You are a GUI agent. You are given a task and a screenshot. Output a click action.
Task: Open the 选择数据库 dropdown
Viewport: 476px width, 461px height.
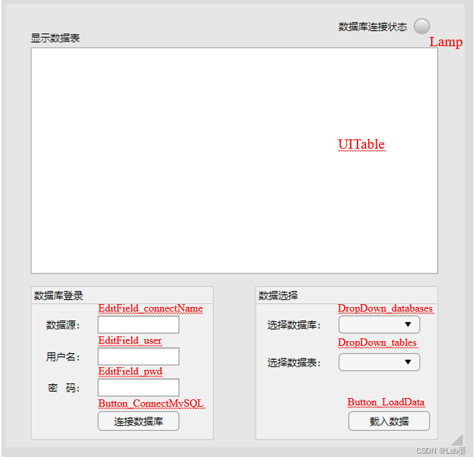tap(380, 324)
